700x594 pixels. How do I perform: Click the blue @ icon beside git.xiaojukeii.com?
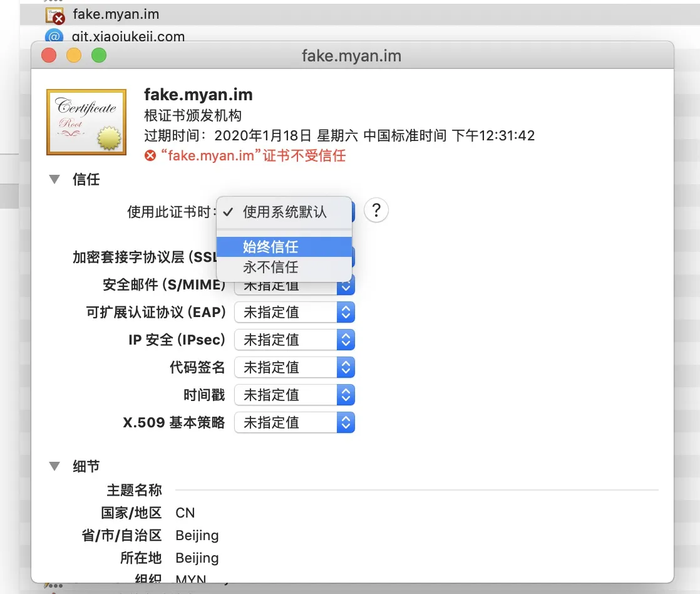point(55,36)
